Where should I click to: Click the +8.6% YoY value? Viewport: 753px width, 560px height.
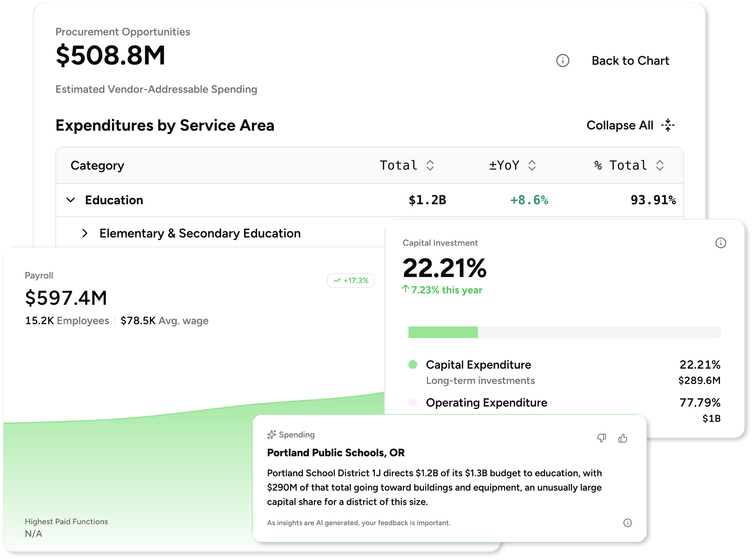tap(529, 200)
